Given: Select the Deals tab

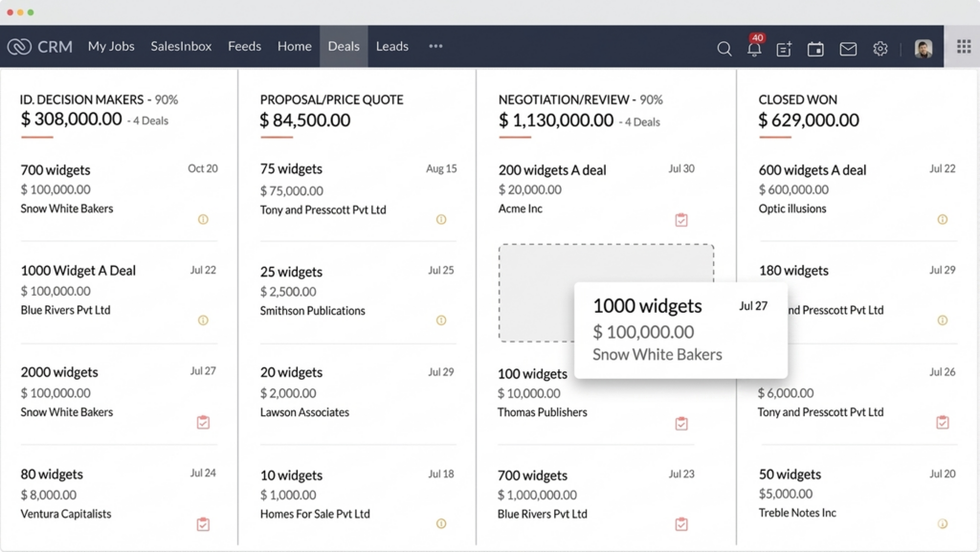Looking at the screenshot, I should (x=344, y=46).
